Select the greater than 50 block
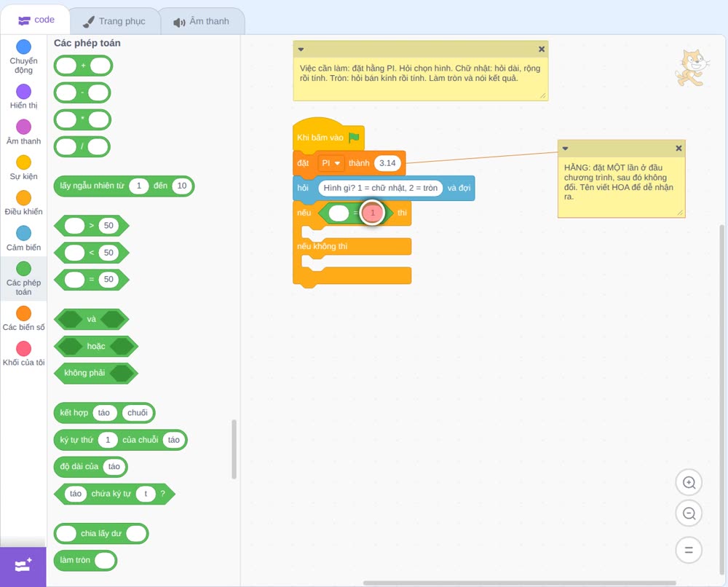Viewport: 728px width, 587px height. point(92,226)
